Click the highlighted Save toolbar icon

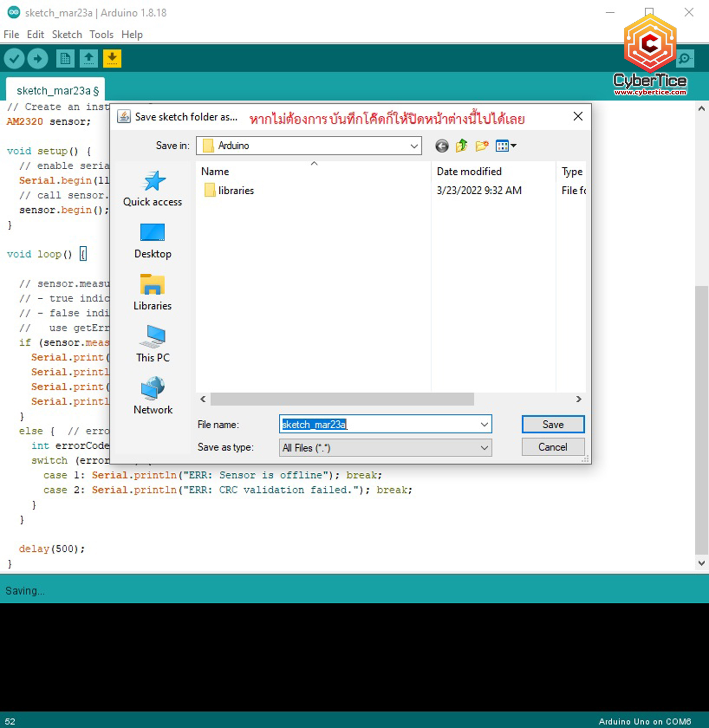pyautogui.click(x=112, y=58)
